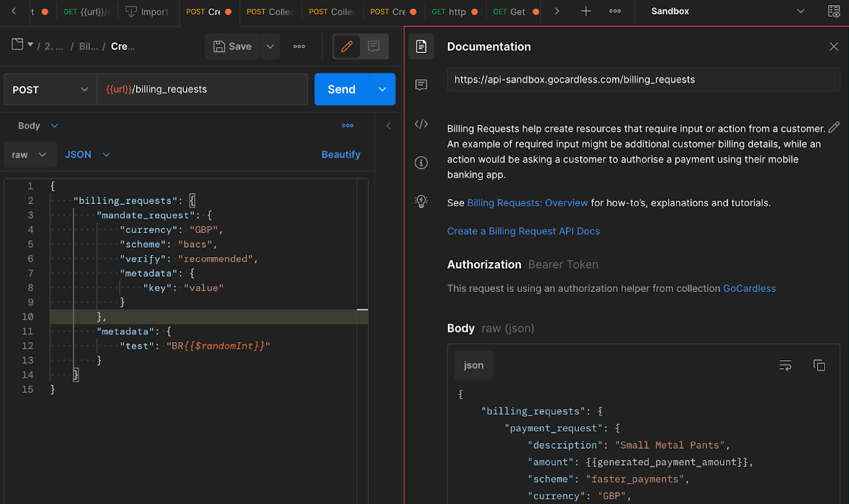Image resolution: width=849 pixels, height=504 pixels.
Task: Open the Info sidebar icon
Action: click(421, 163)
